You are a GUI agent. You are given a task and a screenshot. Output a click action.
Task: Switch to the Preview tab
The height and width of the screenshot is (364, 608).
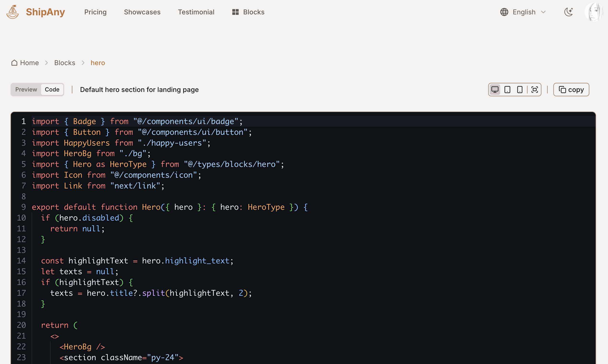26,90
